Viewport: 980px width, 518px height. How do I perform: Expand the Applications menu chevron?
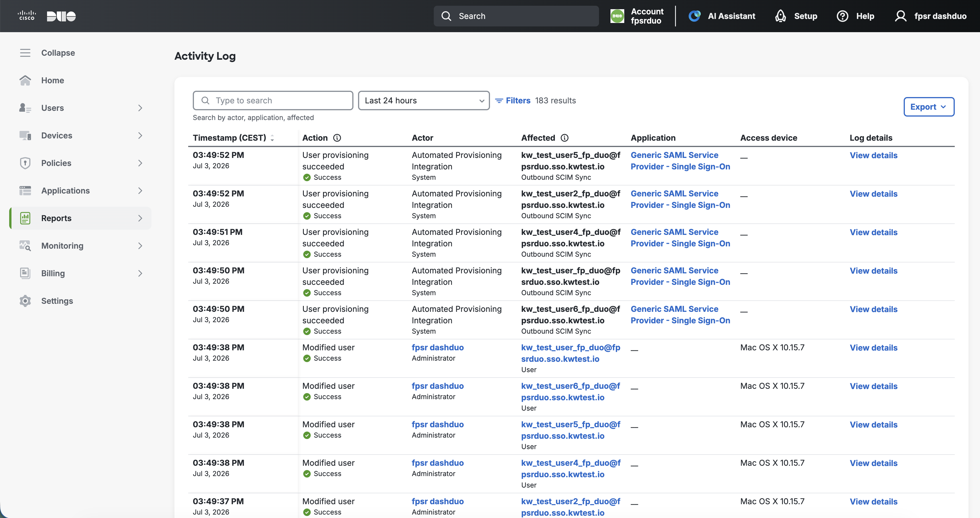point(140,190)
